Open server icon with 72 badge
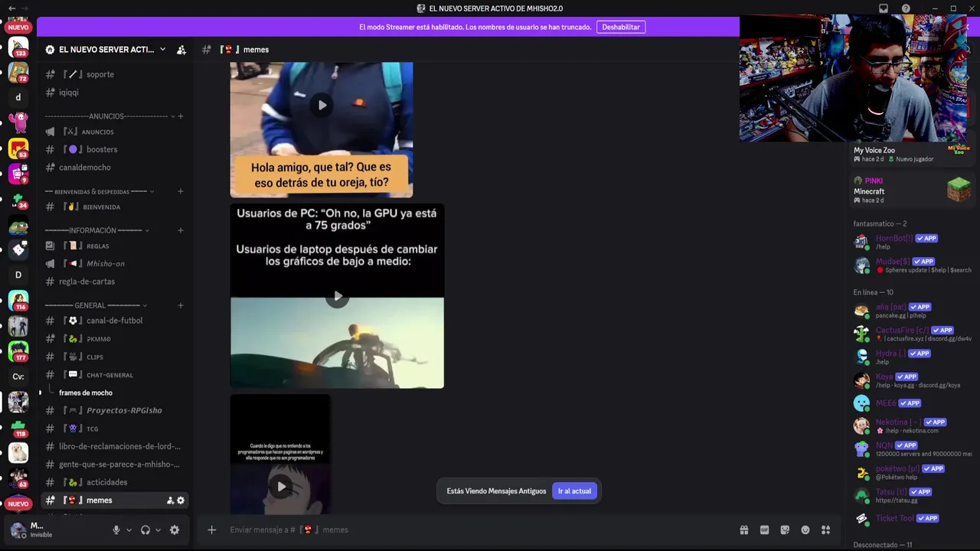980x551 pixels. pos(18,73)
